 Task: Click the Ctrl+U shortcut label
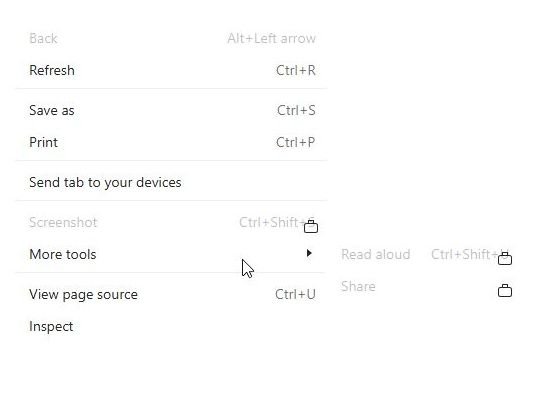295,295
